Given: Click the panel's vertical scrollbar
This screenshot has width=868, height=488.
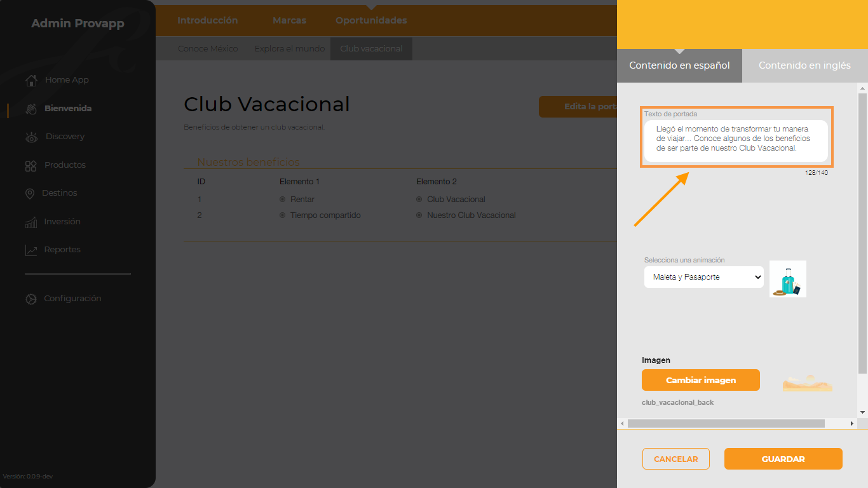Looking at the screenshot, I should tap(862, 233).
